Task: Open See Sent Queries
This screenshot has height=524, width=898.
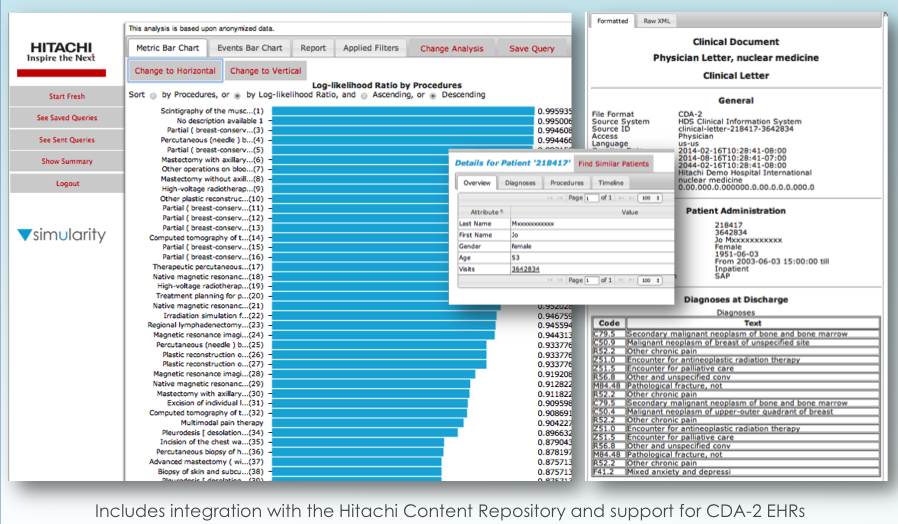Action: coord(66,140)
